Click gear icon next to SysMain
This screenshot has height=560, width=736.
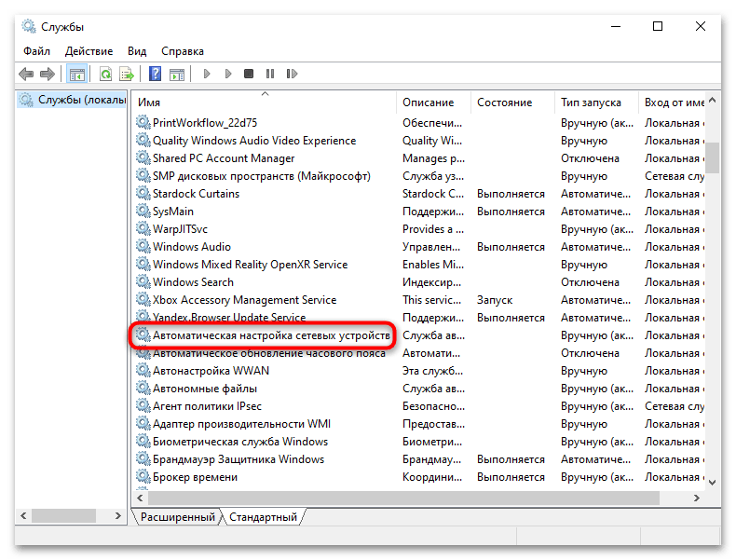143,211
